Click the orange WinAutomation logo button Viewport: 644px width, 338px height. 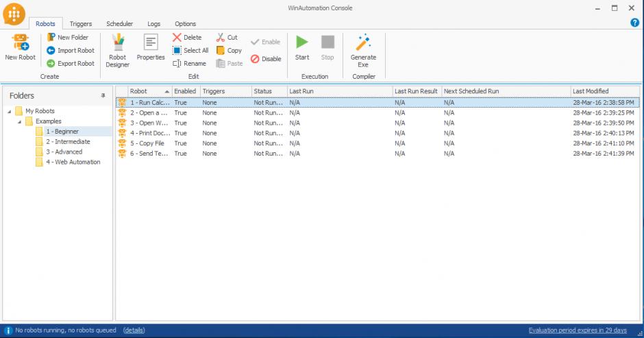coord(14,14)
